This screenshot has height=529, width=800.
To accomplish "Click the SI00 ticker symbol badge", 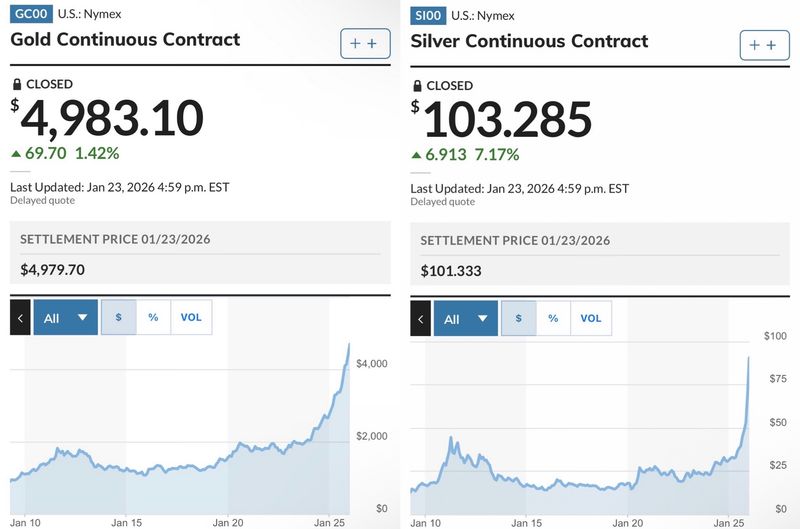I will point(430,15).
